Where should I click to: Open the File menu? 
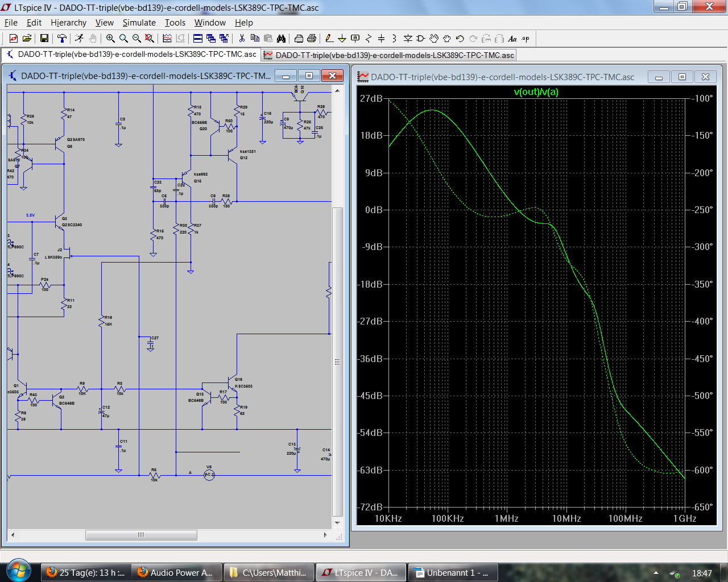pyautogui.click(x=11, y=23)
